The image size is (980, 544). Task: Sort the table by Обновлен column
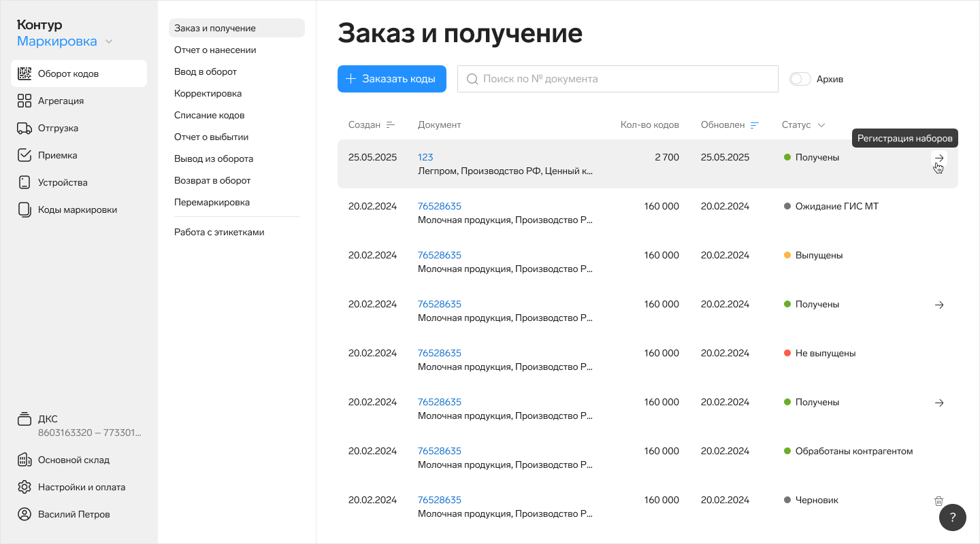point(730,125)
